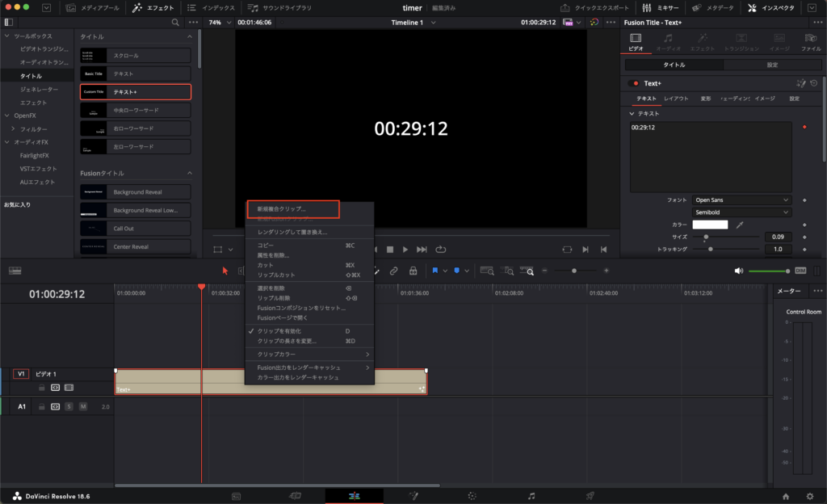
Task: Click the search magnifier in effects panel
Action: click(x=176, y=23)
